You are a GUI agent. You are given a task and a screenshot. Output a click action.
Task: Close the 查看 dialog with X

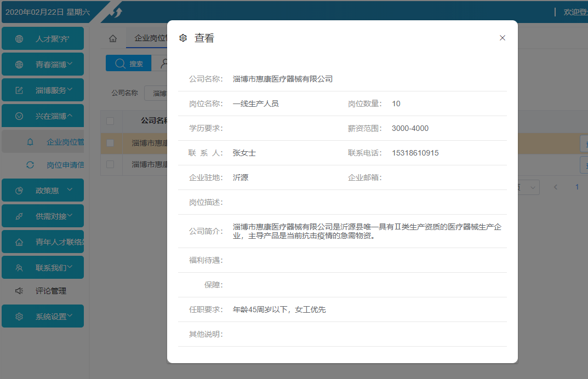pyautogui.click(x=503, y=38)
